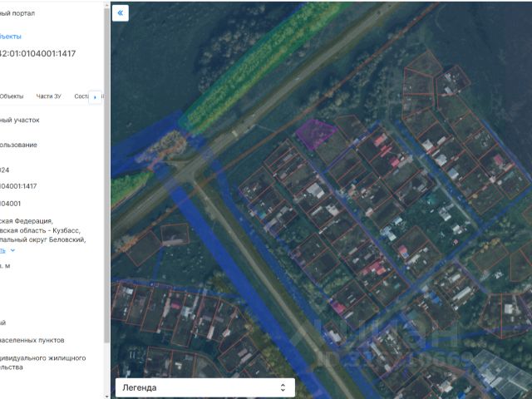
Task: Click the scrollbar down arrow at panel bottom
Action: click(x=107, y=396)
